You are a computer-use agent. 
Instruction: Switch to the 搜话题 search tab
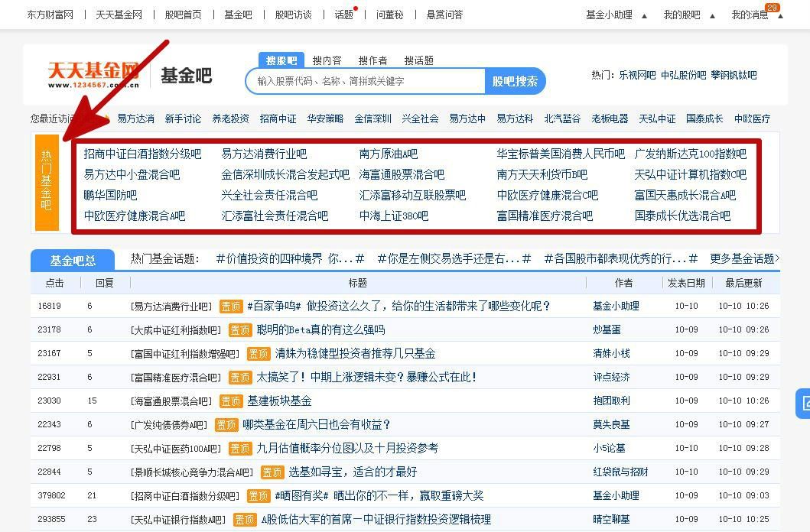[419, 60]
